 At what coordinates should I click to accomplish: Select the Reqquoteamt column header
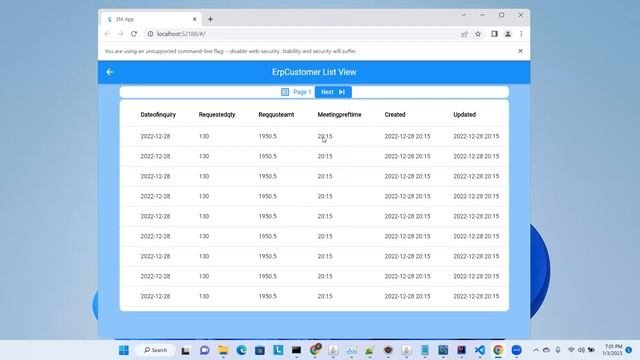[x=276, y=115]
